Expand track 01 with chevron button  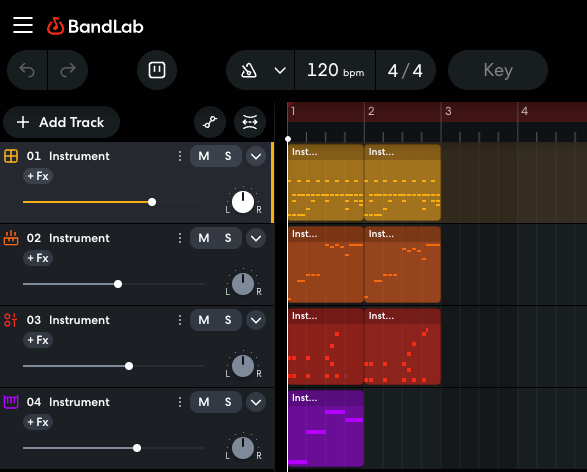[256, 156]
